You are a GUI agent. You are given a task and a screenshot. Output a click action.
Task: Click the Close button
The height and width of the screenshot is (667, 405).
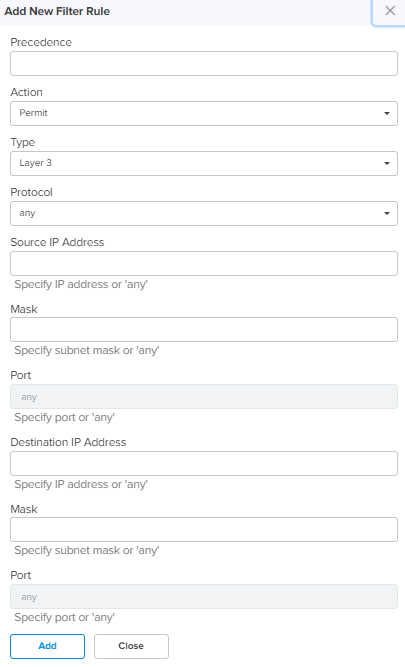[131, 646]
